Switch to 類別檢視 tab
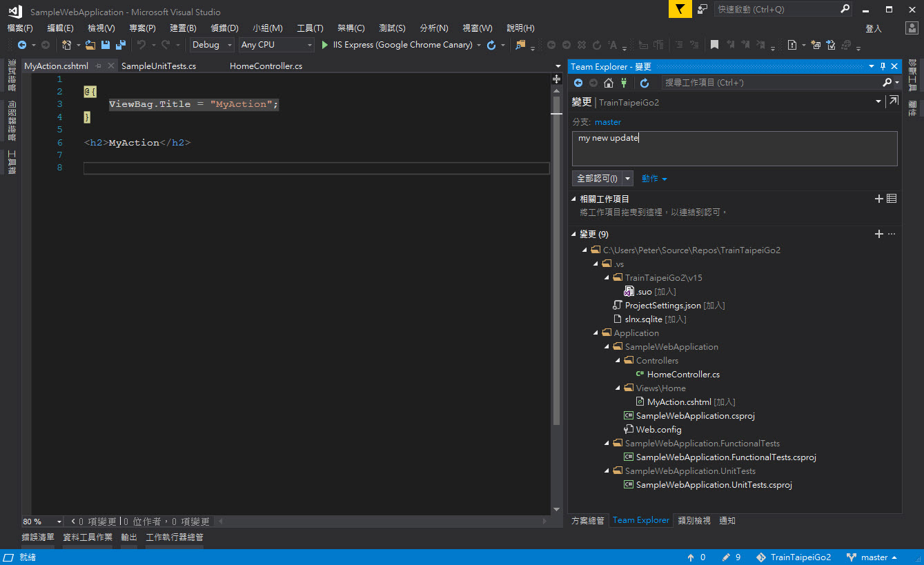Image resolution: width=924 pixels, height=565 pixels. pyautogui.click(x=694, y=521)
